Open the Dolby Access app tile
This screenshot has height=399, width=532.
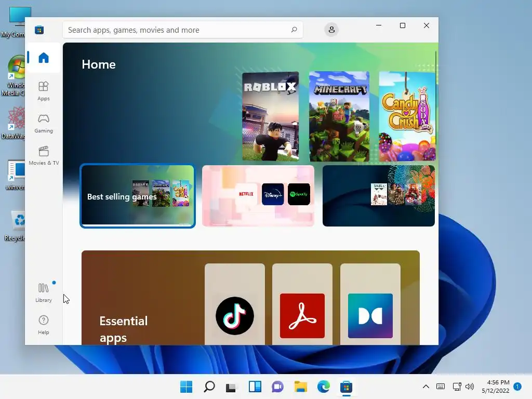370,304
